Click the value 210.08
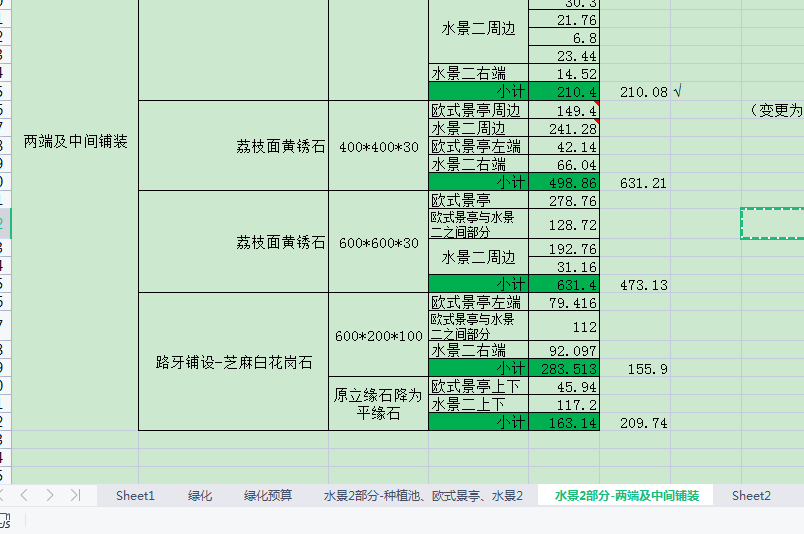The image size is (804, 534). click(635, 91)
